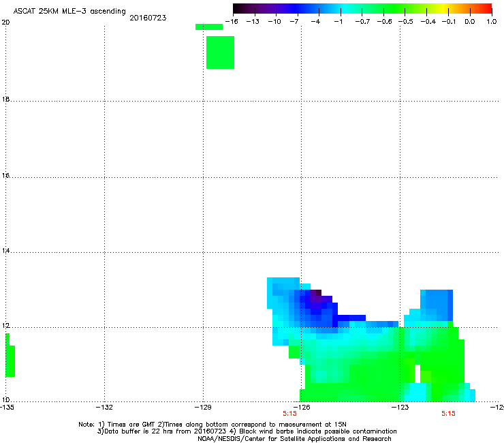Click latitude axis label 14
Screen dimensions: 504x443
(5, 250)
